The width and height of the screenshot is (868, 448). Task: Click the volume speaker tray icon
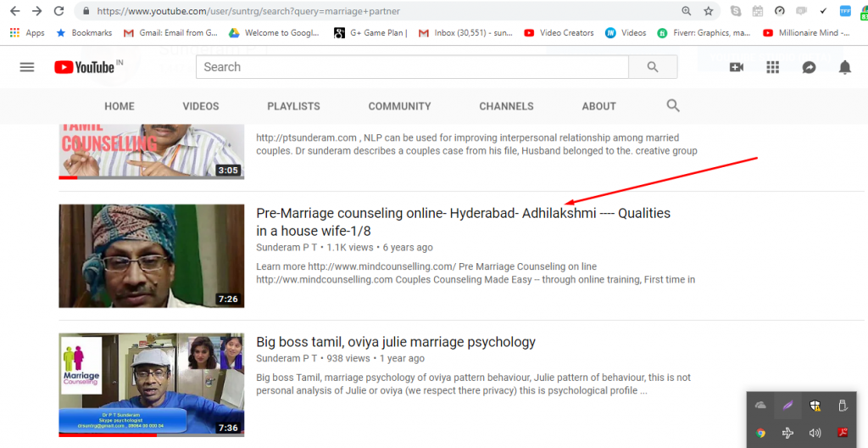click(x=815, y=433)
